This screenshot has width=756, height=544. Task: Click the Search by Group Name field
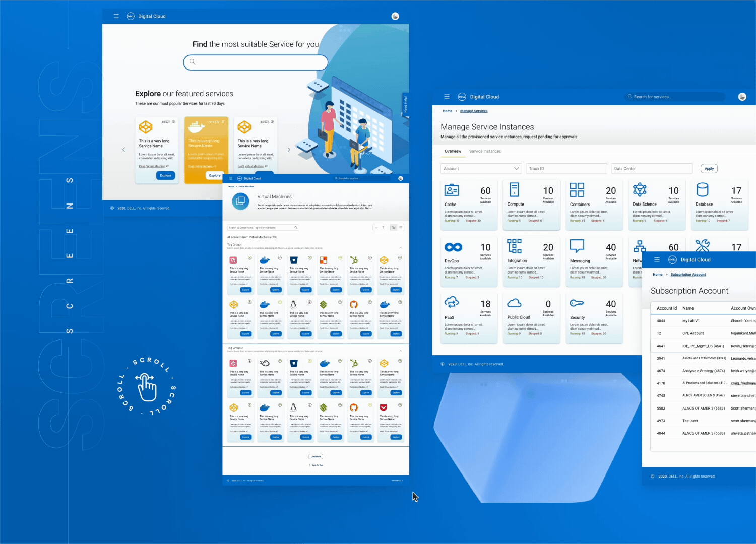[263, 228]
